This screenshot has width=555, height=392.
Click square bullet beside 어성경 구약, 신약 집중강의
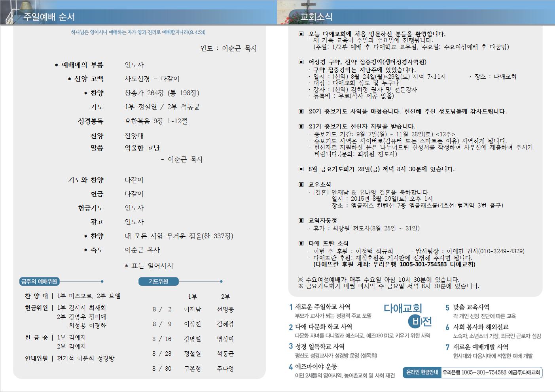point(301,62)
